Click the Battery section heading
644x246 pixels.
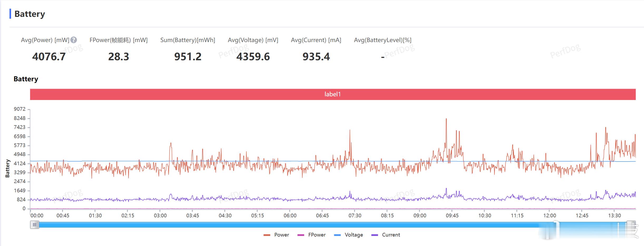click(x=30, y=14)
